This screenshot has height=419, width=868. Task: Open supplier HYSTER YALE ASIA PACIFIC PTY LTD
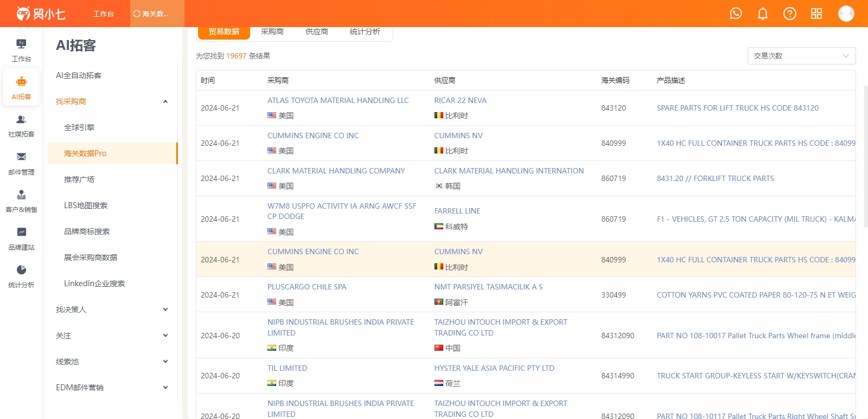pos(494,368)
